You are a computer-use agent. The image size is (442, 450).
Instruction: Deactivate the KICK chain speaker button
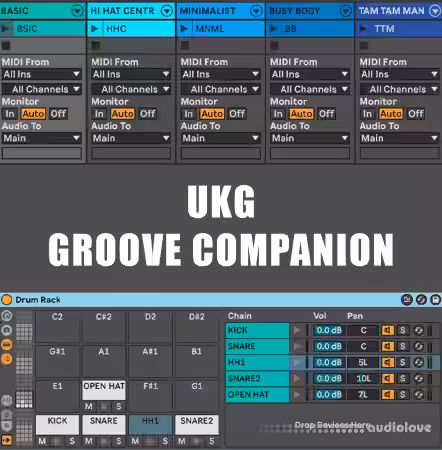tap(387, 330)
